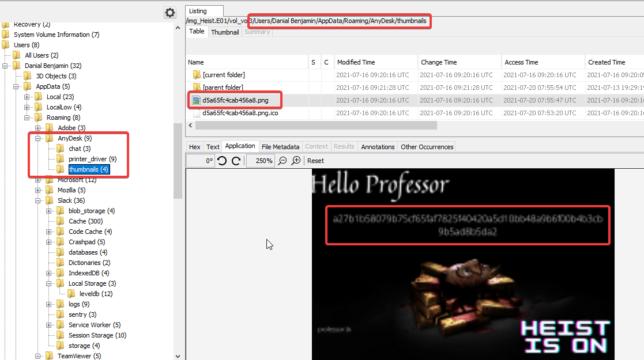Switch to Thumbnail view tab
This screenshot has height=360, width=644.
tap(225, 32)
